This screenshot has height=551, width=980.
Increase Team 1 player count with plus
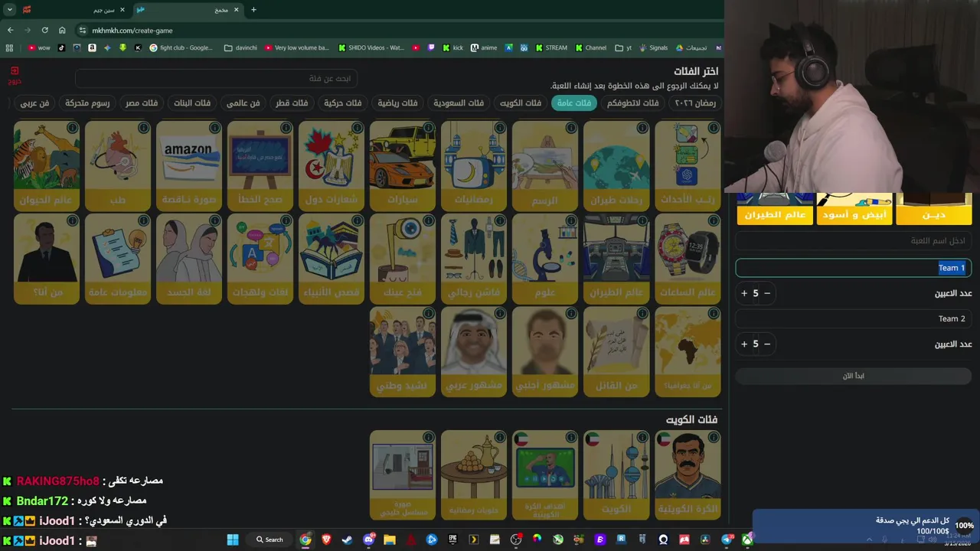coord(744,293)
